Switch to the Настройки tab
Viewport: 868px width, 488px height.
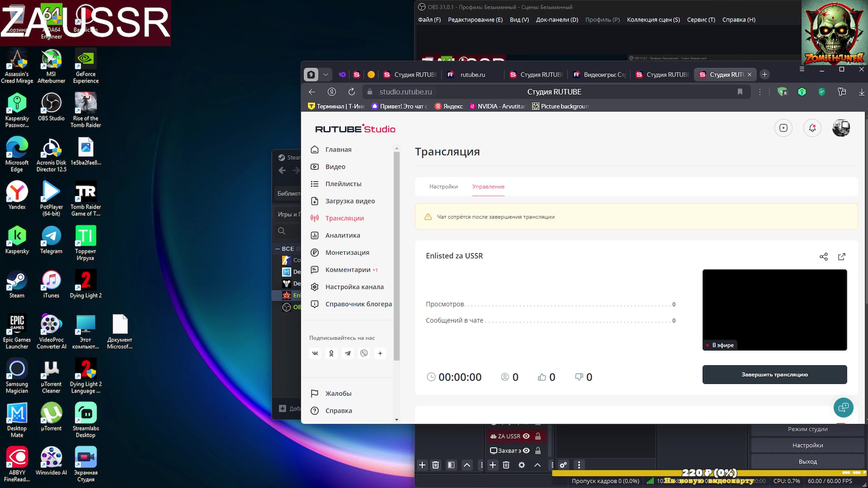[443, 187]
